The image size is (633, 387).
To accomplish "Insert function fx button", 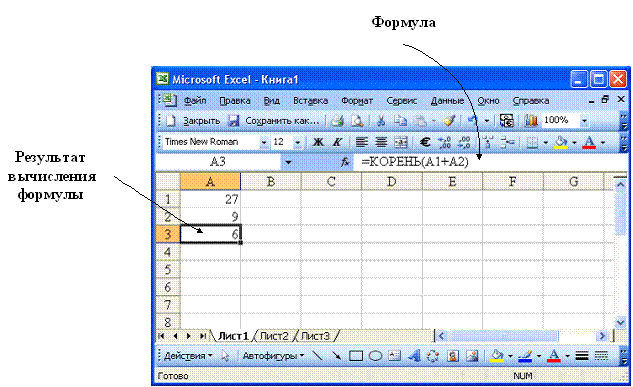I will click(x=345, y=162).
